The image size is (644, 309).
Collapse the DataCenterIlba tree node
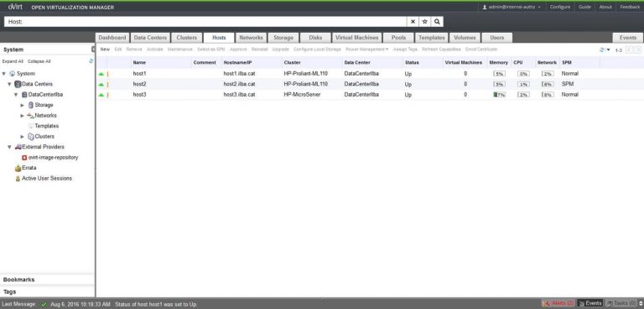click(16, 95)
